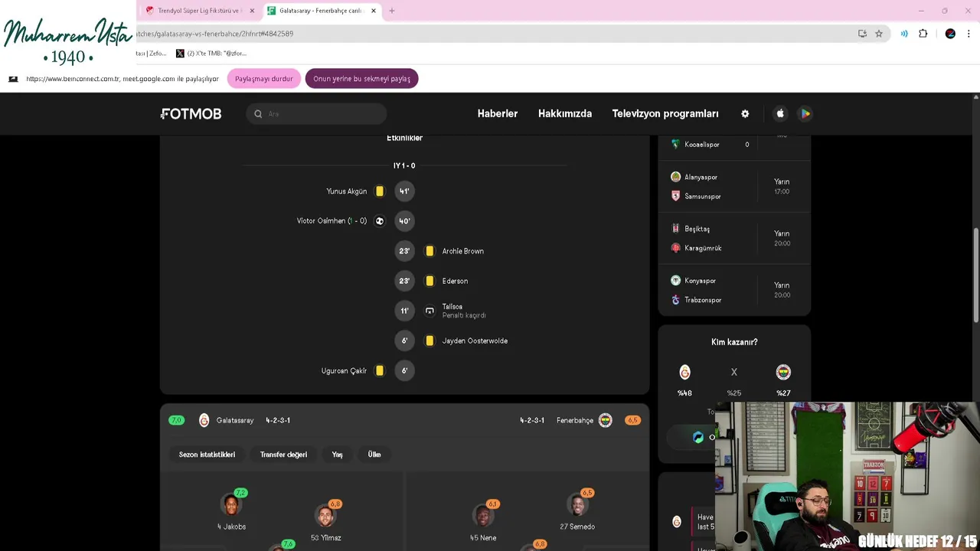Click the install app icon in address bar
The image size is (980, 551).
tap(862, 34)
